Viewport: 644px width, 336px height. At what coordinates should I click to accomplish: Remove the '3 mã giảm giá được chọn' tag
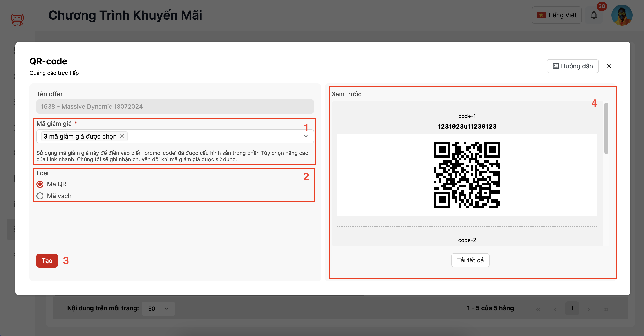tap(122, 136)
